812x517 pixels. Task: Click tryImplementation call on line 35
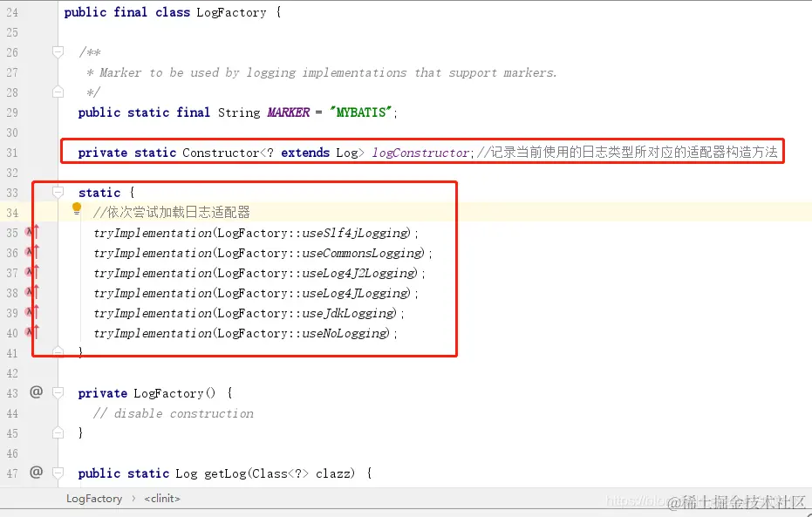click(153, 233)
